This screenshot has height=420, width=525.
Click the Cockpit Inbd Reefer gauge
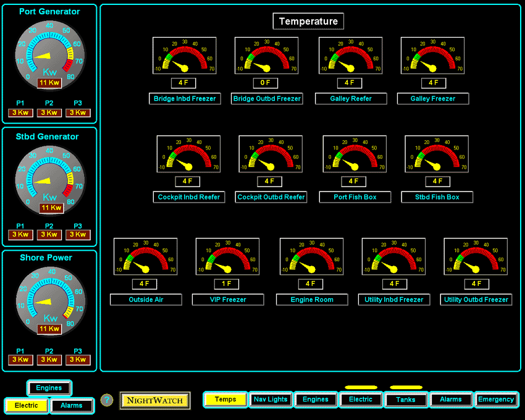pos(188,154)
